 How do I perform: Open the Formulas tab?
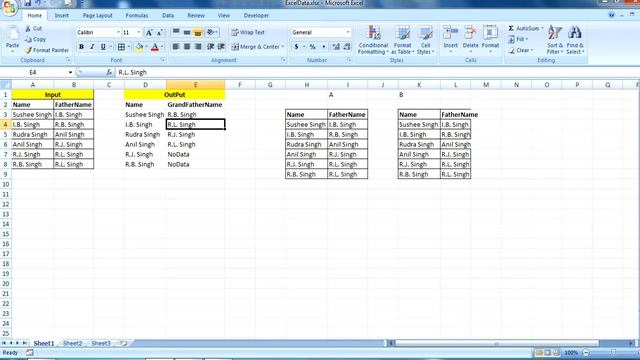pos(137,16)
